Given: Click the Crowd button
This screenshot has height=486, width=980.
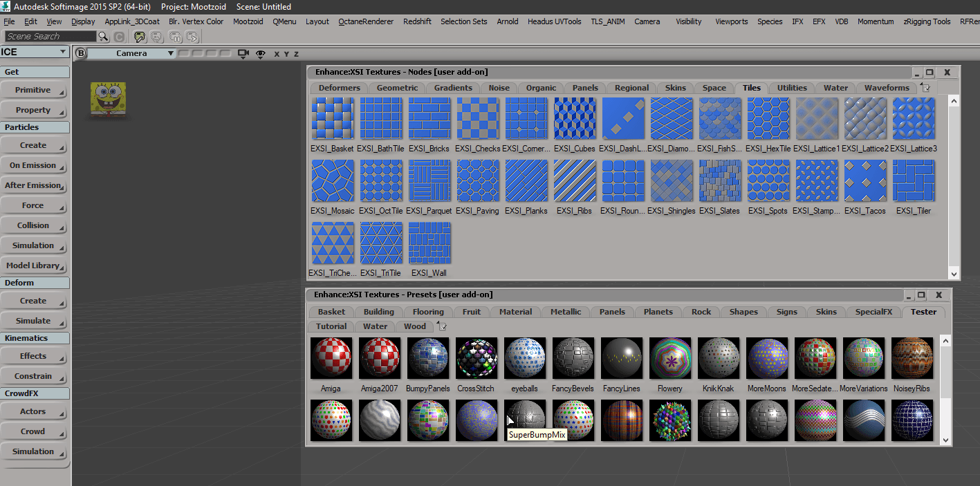Looking at the screenshot, I should point(34,431).
